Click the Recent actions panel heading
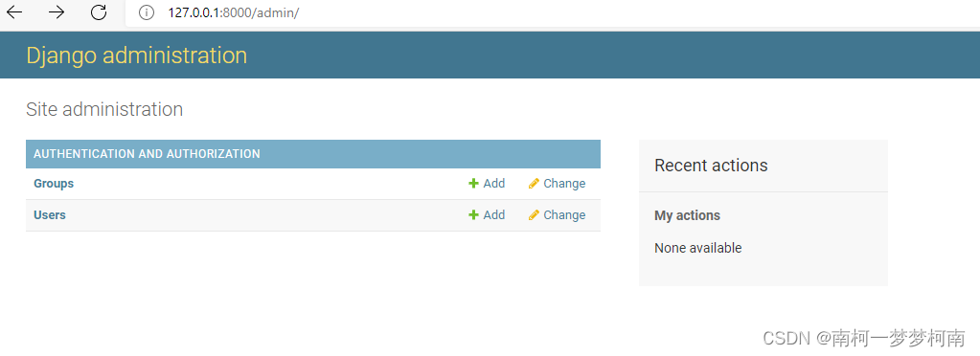This screenshot has height=356, width=980. pos(711,166)
